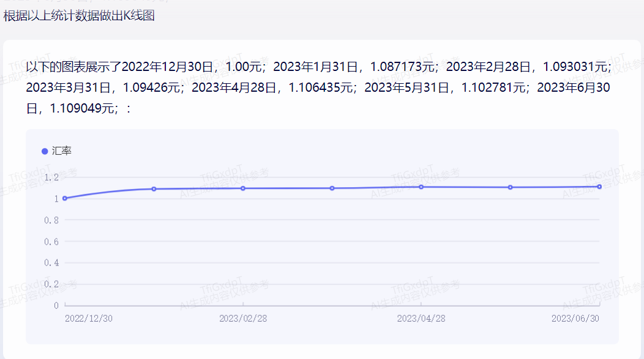Click the fourth data point between 02/28 and 04/28
Image resolution: width=644 pixels, height=359 pixels.
pyautogui.click(x=332, y=188)
